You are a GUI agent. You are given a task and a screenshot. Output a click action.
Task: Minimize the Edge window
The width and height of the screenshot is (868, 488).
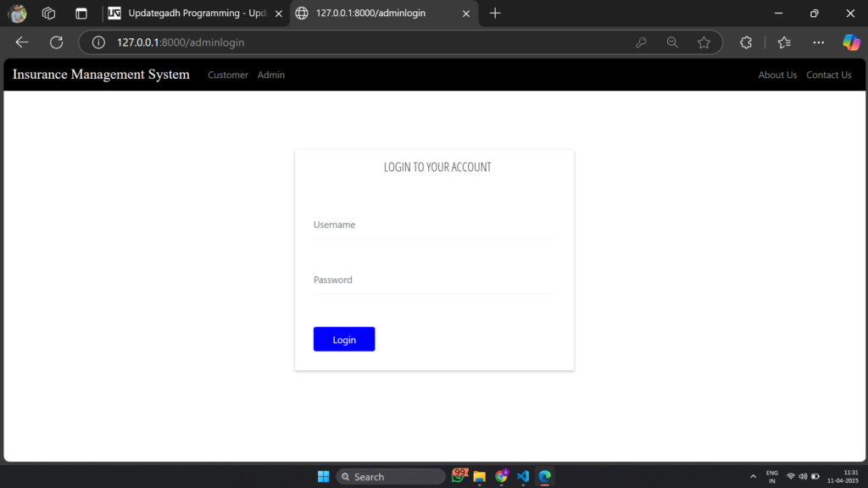coord(778,14)
